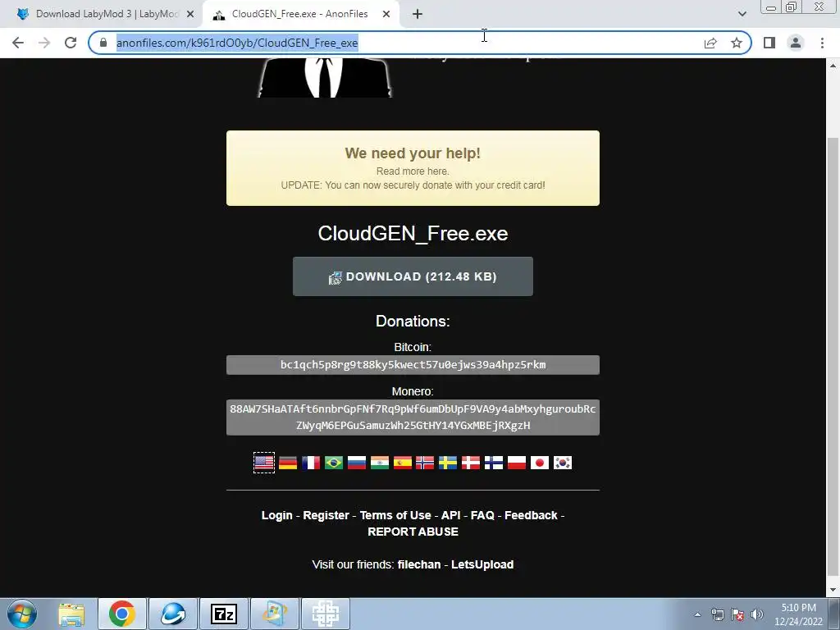
Task: Click the padlock site info icon
Action: (x=103, y=43)
